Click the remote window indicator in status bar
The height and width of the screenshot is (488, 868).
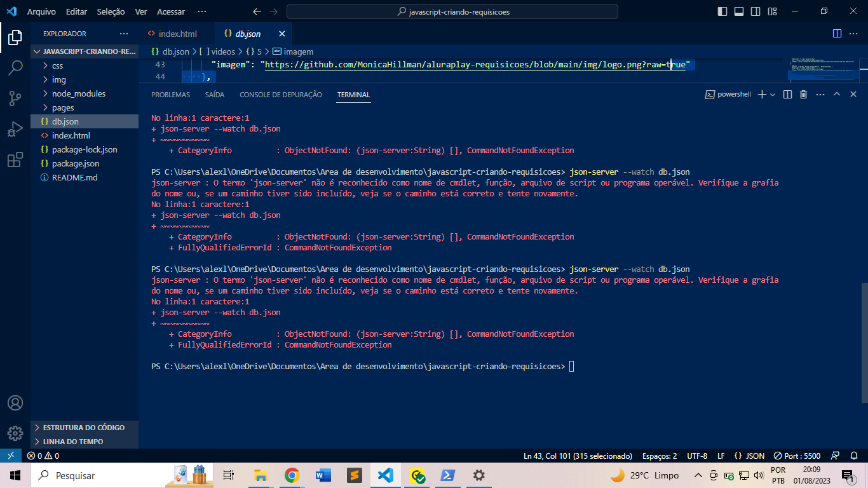pos(11,456)
